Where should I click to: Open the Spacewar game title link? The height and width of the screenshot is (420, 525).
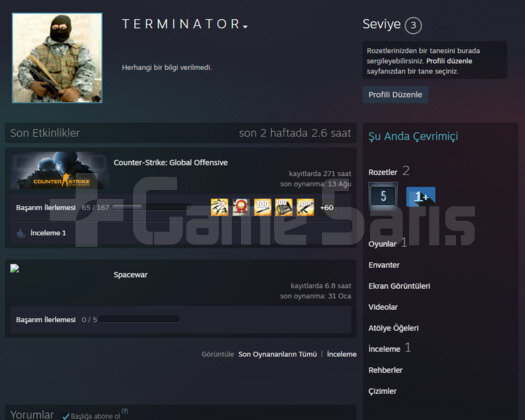click(130, 275)
